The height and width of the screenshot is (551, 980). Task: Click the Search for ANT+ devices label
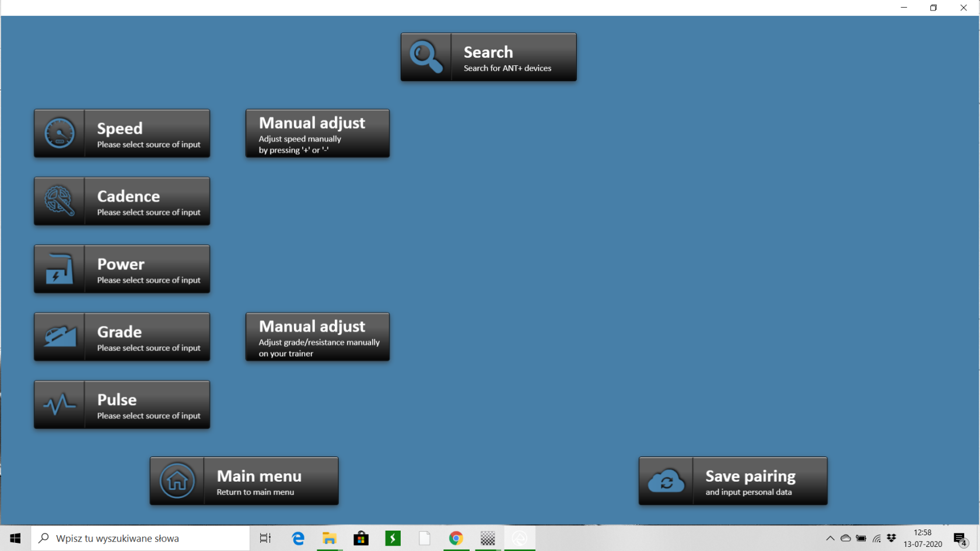tap(507, 68)
